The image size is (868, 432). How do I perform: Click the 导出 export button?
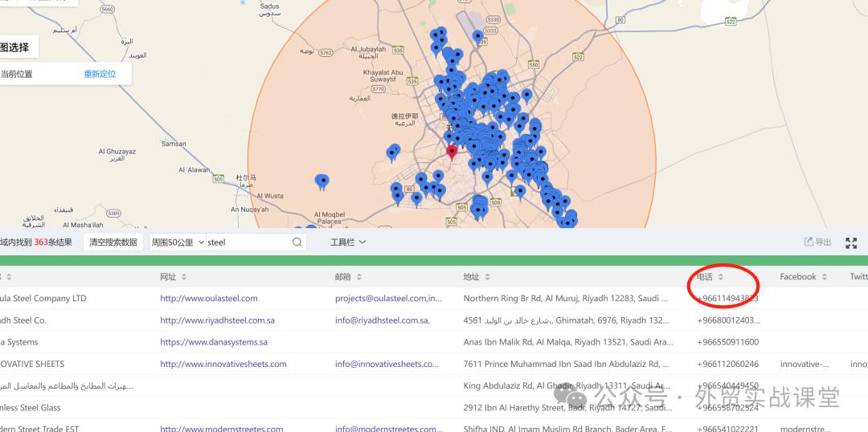coord(818,242)
